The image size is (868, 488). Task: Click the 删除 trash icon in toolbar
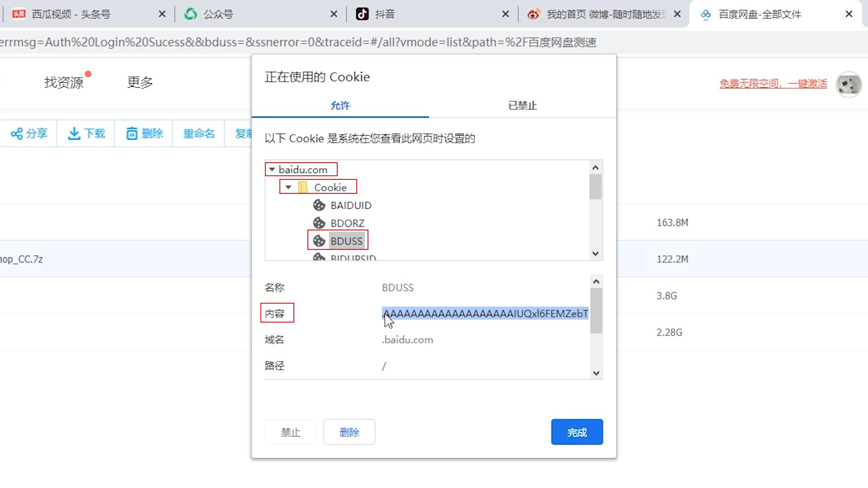point(131,133)
